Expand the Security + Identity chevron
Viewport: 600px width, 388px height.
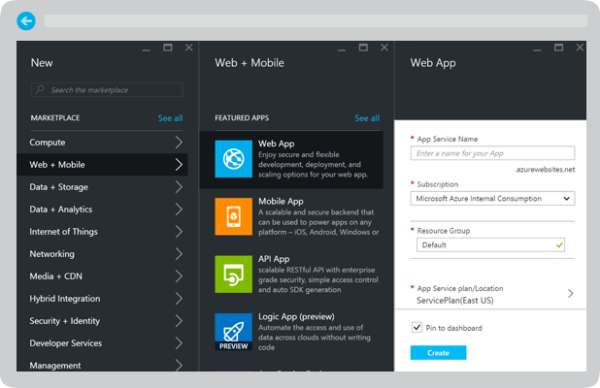[x=179, y=321]
